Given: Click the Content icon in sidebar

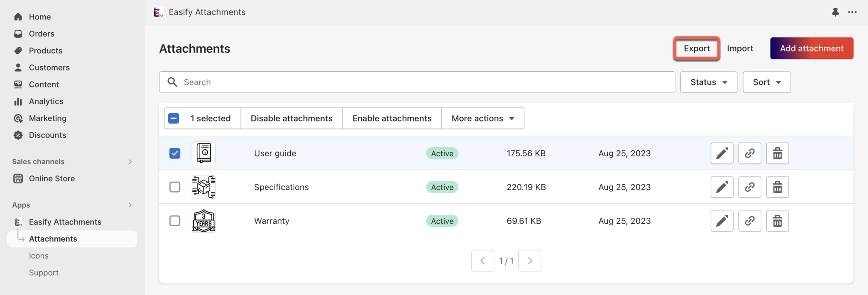Looking at the screenshot, I should [18, 84].
